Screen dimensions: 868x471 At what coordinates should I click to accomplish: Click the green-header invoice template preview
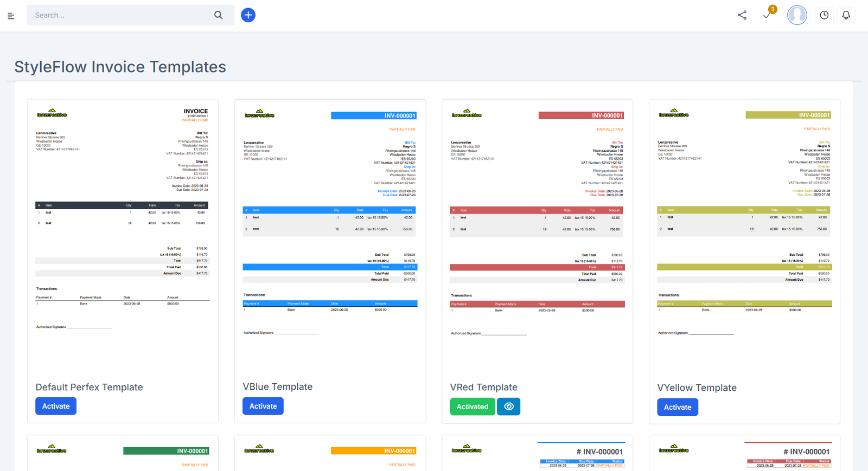pyautogui.click(x=123, y=454)
